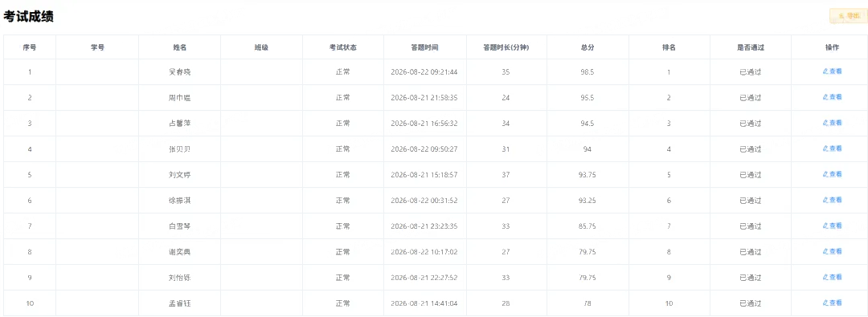Open 查看 for the row scoring 94.5
Viewport: 868px width, 317px height.
pyautogui.click(x=832, y=123)
